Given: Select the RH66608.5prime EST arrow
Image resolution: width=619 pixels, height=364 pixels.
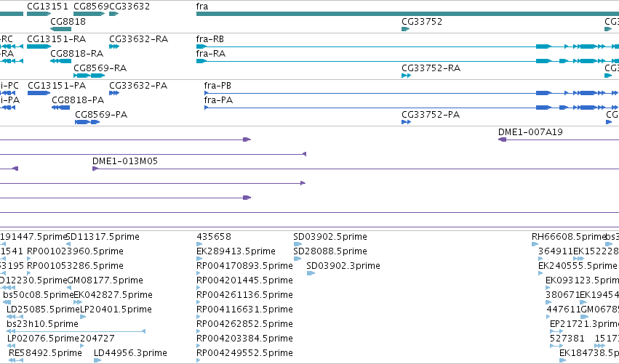Looking at the screenshot, I should [x=535, y=244].
